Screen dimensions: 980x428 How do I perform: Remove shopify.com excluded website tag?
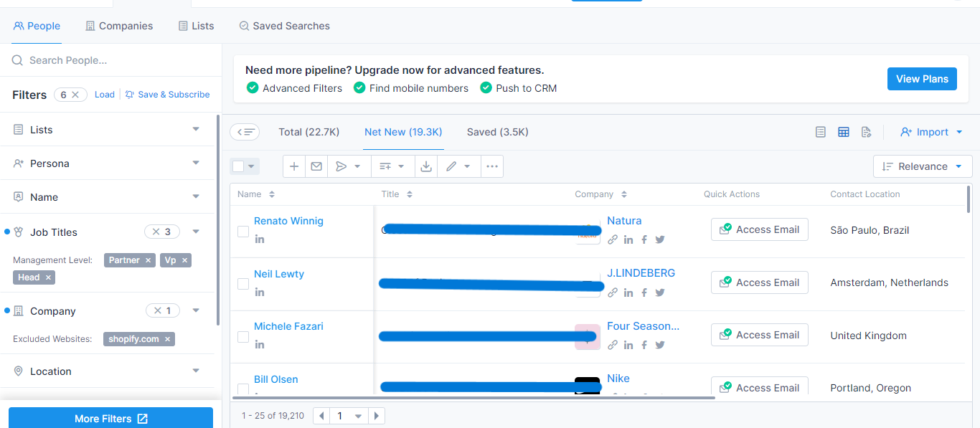tap(167, 339)
